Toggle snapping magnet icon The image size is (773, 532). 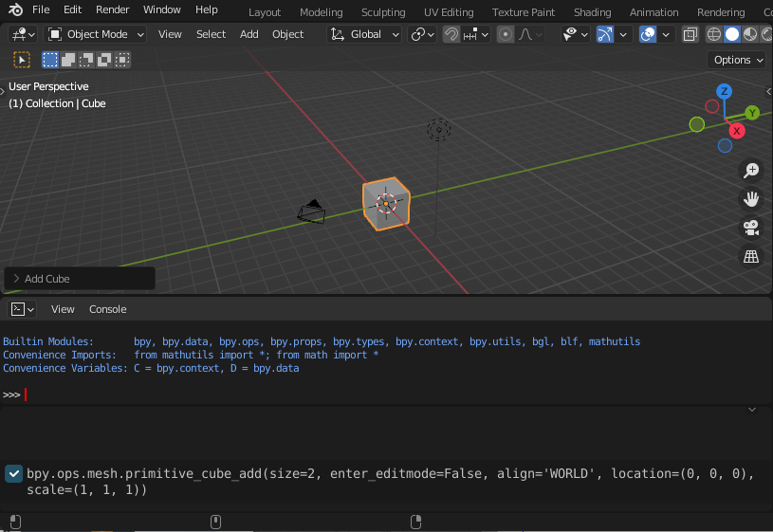click(452, 34)
